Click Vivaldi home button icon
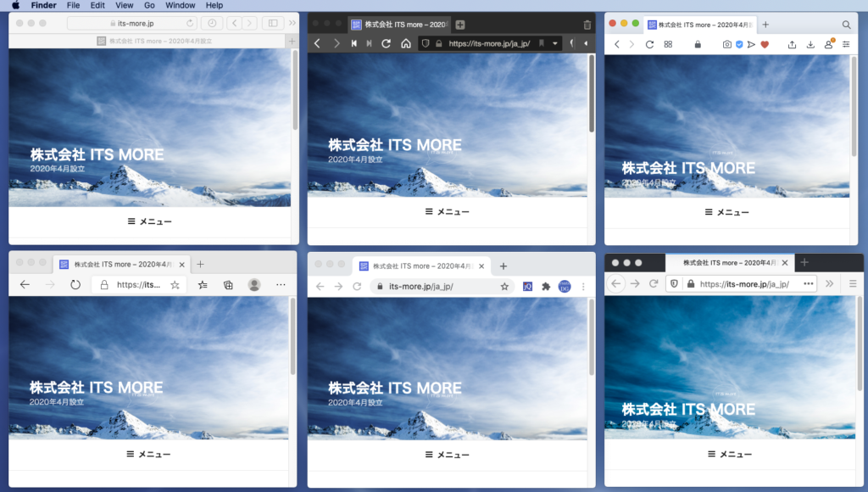Viewport: 868px width, 492px height. (x=406, y=43)
